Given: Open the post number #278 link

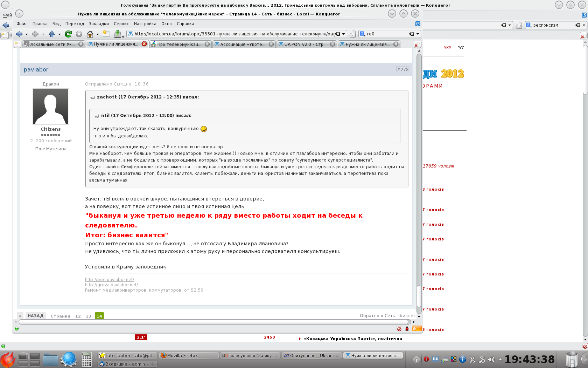Looking at the screenshot, I should [x=403, y=69].
